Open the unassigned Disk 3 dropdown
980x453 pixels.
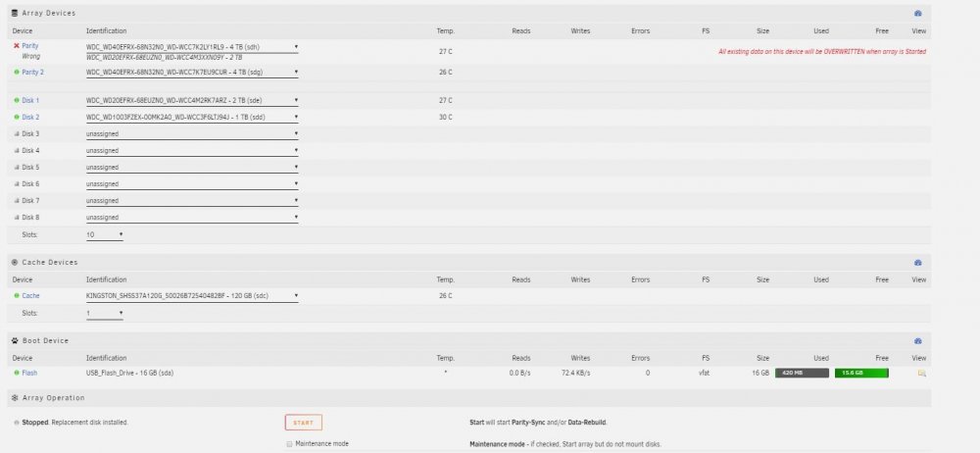click(x=192, y=134)
